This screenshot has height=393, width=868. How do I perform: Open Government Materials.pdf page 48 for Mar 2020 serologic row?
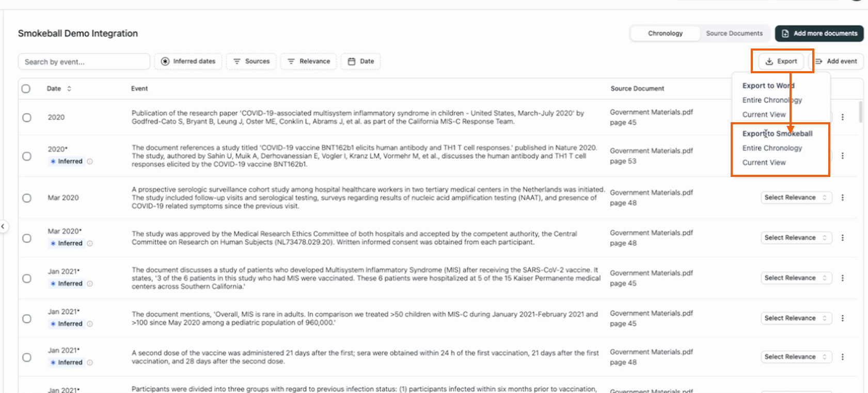[x=651, y=198]
